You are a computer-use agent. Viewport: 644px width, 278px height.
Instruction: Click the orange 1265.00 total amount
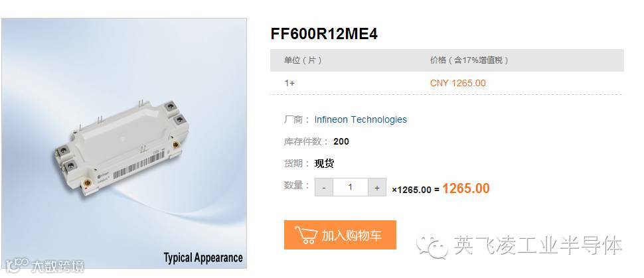coord(466,188)
